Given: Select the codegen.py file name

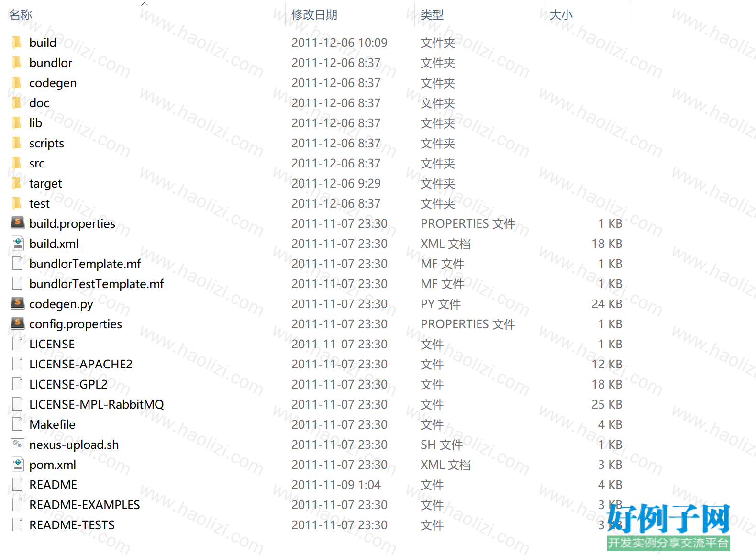Looking at the screenshot, I should (61, 304).
